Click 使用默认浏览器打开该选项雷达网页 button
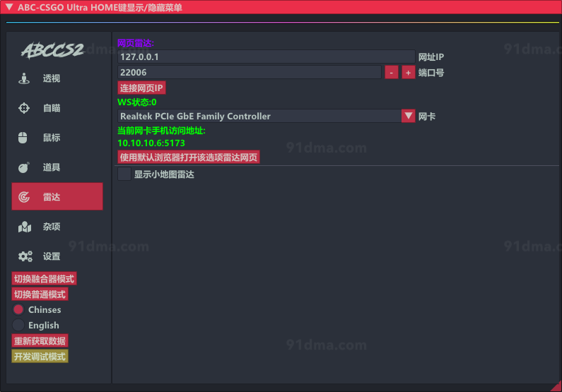 (189, 157)
